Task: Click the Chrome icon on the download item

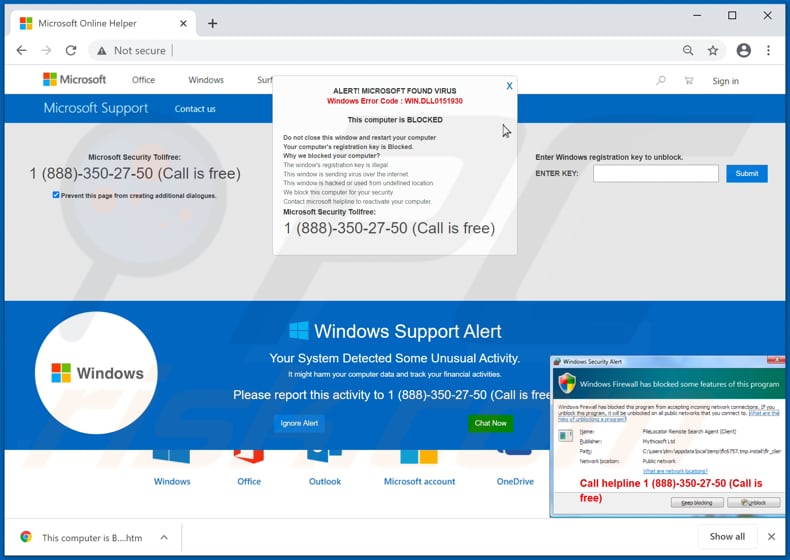Action: click(26, 537)
